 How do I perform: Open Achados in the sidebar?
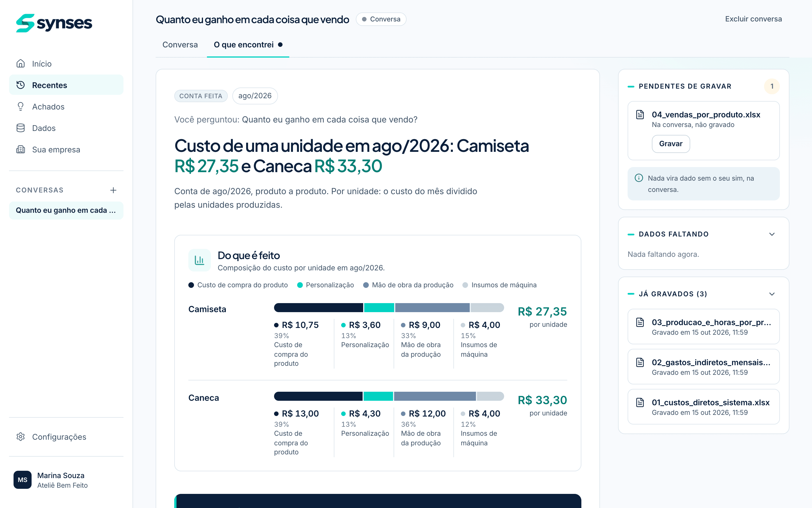66,106
